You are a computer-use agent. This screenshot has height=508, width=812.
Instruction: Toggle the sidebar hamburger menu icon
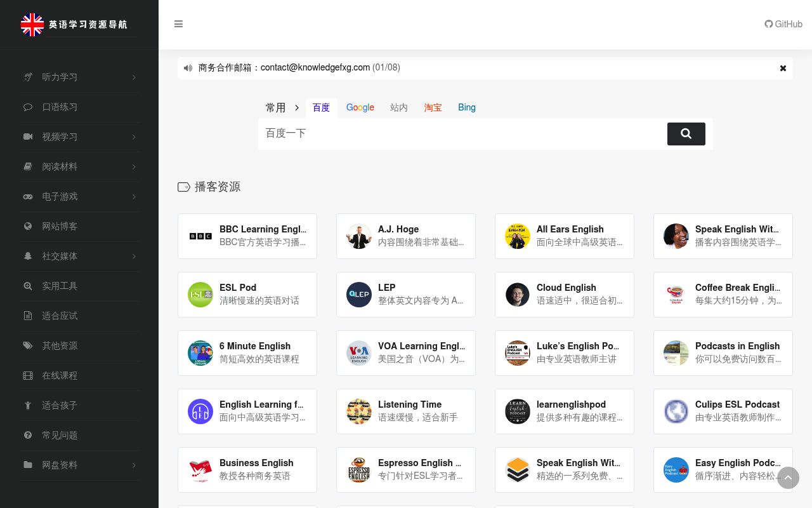point(178,24)
